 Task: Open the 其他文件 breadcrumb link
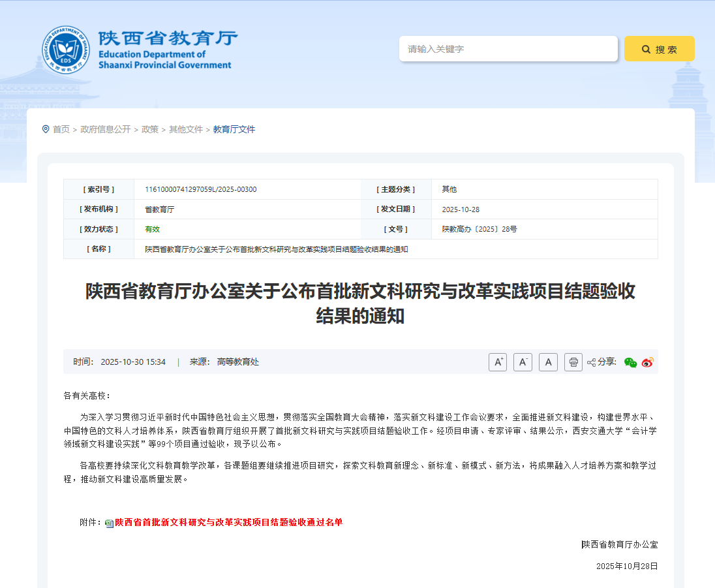click(186, 129)
